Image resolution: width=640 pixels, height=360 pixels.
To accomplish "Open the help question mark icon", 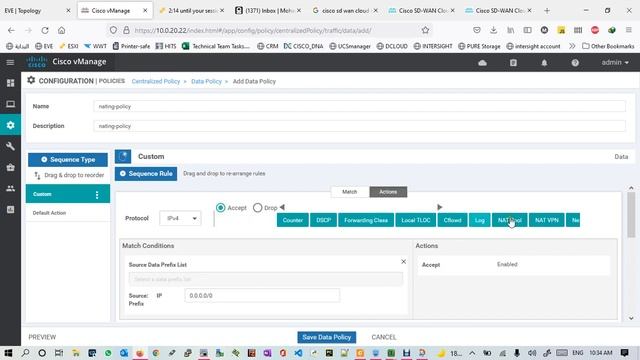I will 575,63.
